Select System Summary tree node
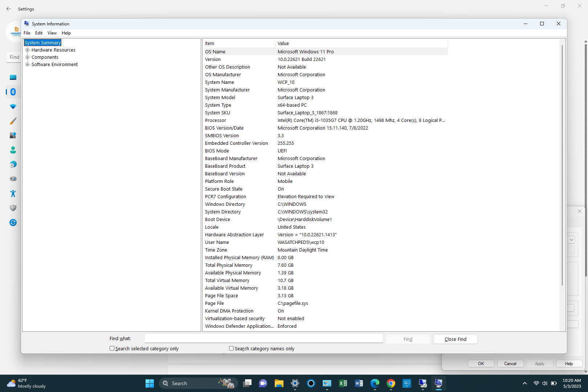The width and height of the screenshot is (588, 392). [42, 43]
